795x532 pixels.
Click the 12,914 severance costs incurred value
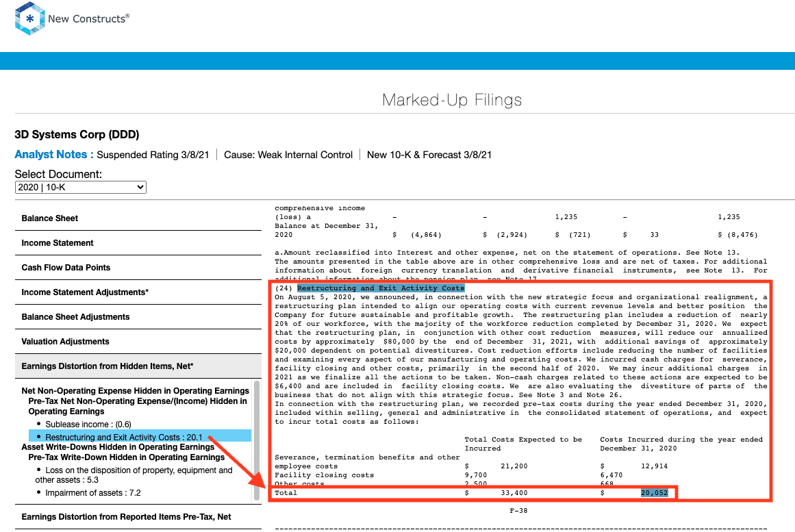coord(654,466)
